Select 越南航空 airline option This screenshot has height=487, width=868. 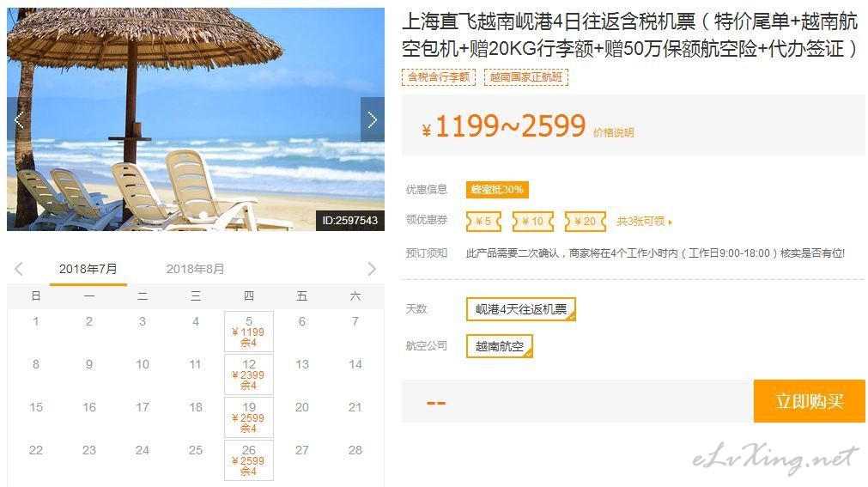(x=500, y=346)
